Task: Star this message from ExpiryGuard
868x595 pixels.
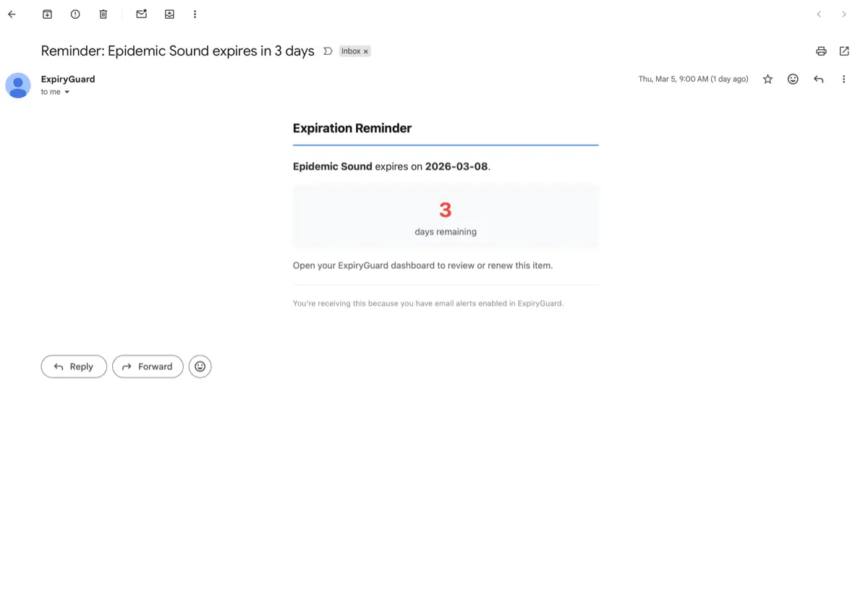Action: coord(768,80)
